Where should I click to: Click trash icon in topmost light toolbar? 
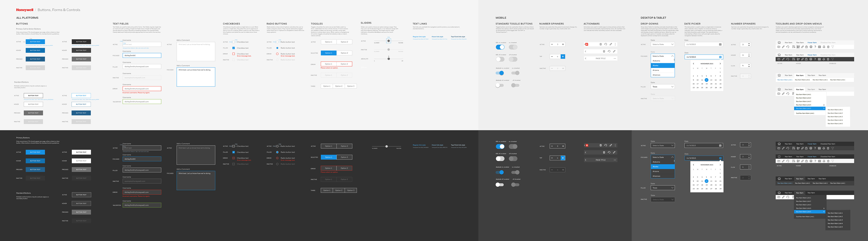[828, 47]
